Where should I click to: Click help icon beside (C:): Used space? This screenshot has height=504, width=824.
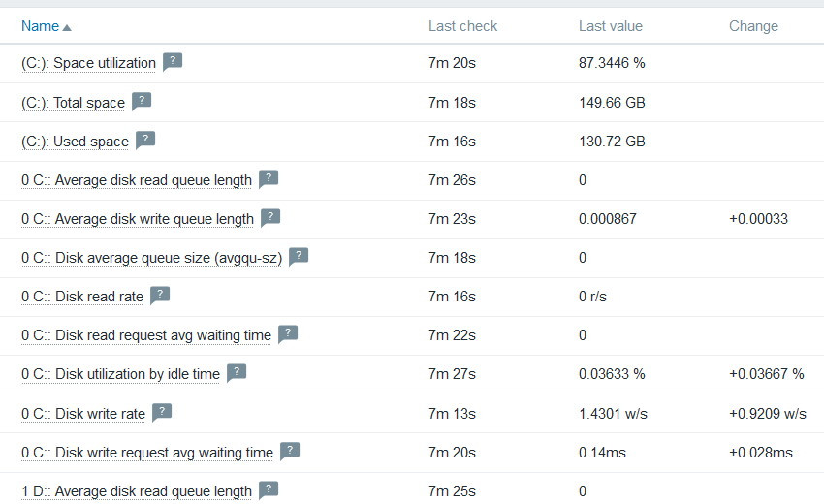point(145,140)
